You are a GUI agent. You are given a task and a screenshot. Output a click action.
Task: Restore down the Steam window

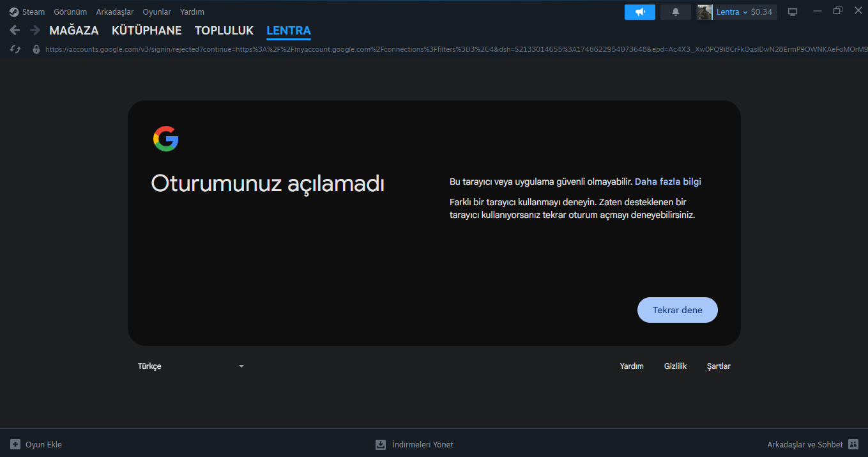[x=838, y=11]
